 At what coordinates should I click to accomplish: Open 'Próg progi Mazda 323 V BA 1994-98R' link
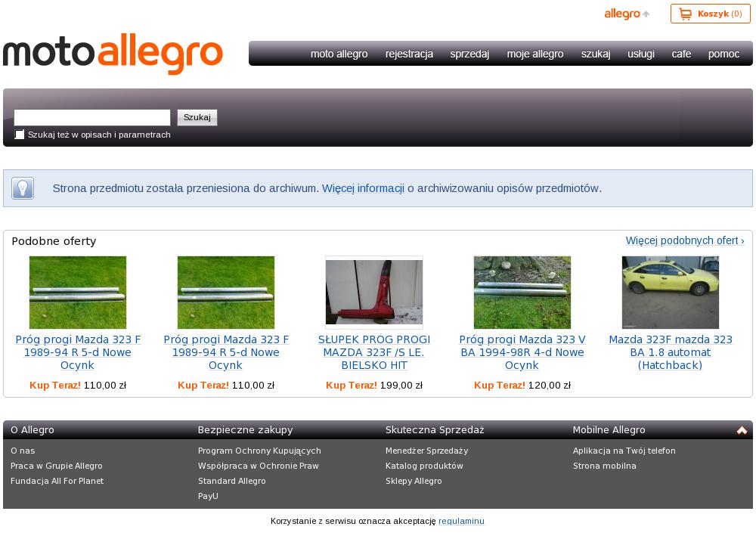tap(522, 352)
